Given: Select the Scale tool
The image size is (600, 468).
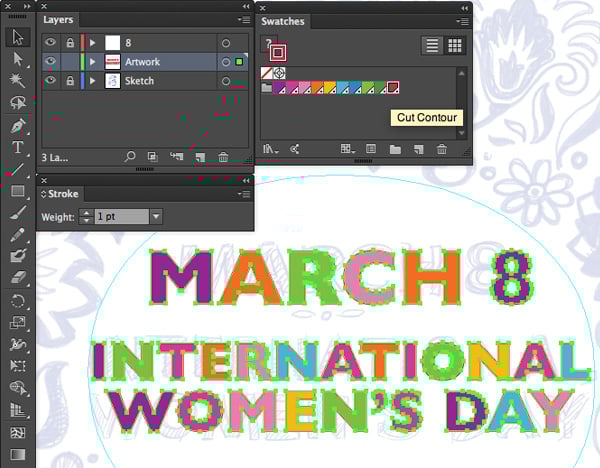Looking at the screenshot, I should coord(18,323).
